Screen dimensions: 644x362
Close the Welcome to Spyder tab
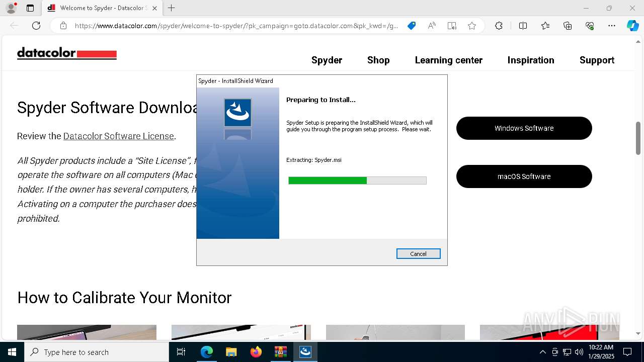pos(154,8)
